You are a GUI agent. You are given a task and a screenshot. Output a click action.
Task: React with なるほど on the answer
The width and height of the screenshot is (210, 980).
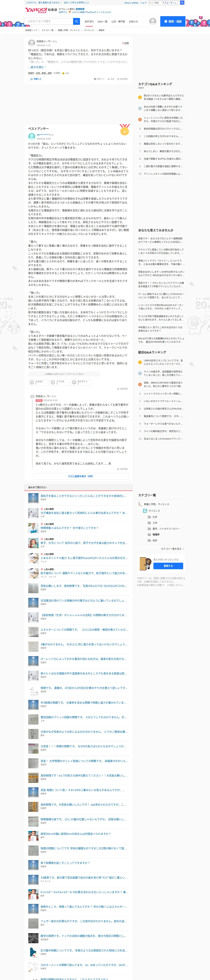38,382
